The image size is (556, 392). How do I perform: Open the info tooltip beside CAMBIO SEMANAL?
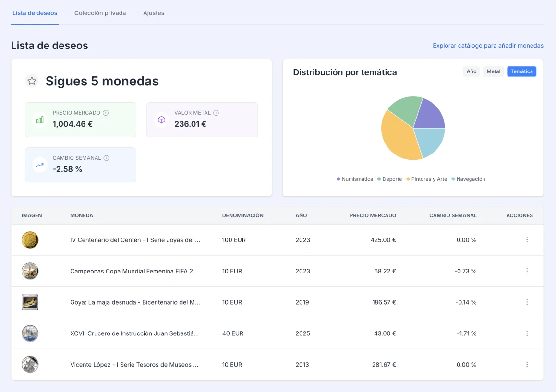[x=106, y=158]
